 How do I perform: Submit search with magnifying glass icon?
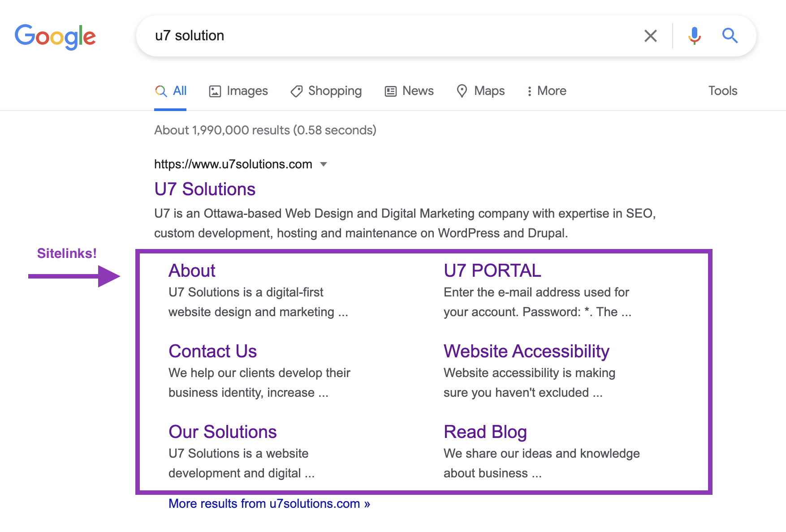tap(730, 35)
